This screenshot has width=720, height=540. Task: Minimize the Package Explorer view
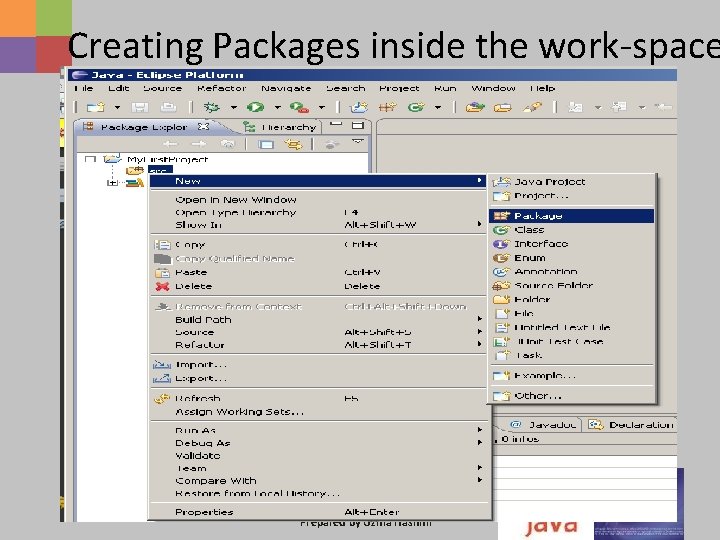pos(336,124)
